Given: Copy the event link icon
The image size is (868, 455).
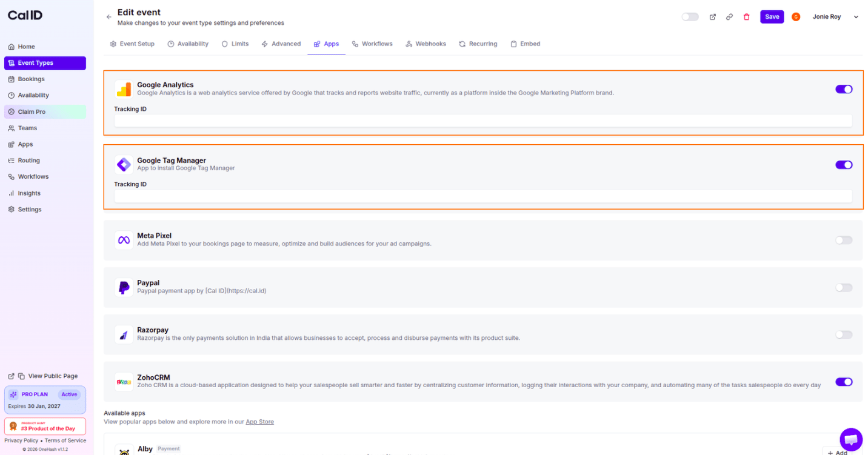Looking at the screenshot, I should pos(730,17).
